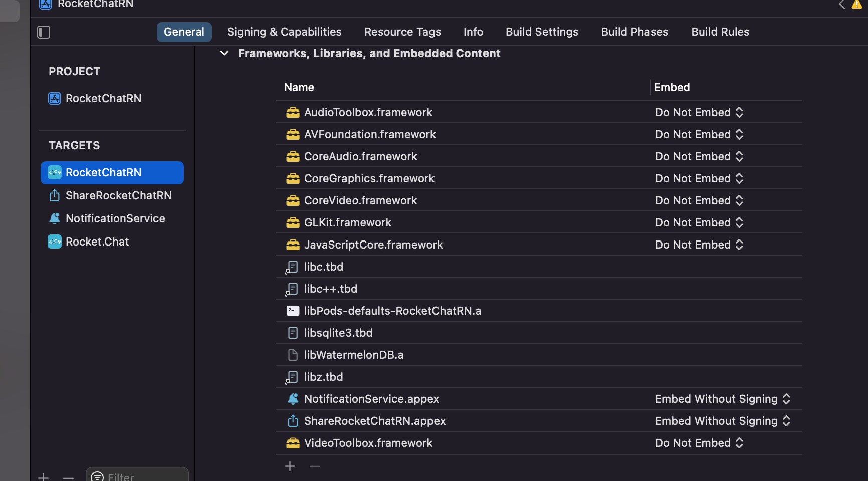Click the VideoToolbox.framework toolbox icon
The width and height of the screenshot is (868, 481).
pos(293,443)
